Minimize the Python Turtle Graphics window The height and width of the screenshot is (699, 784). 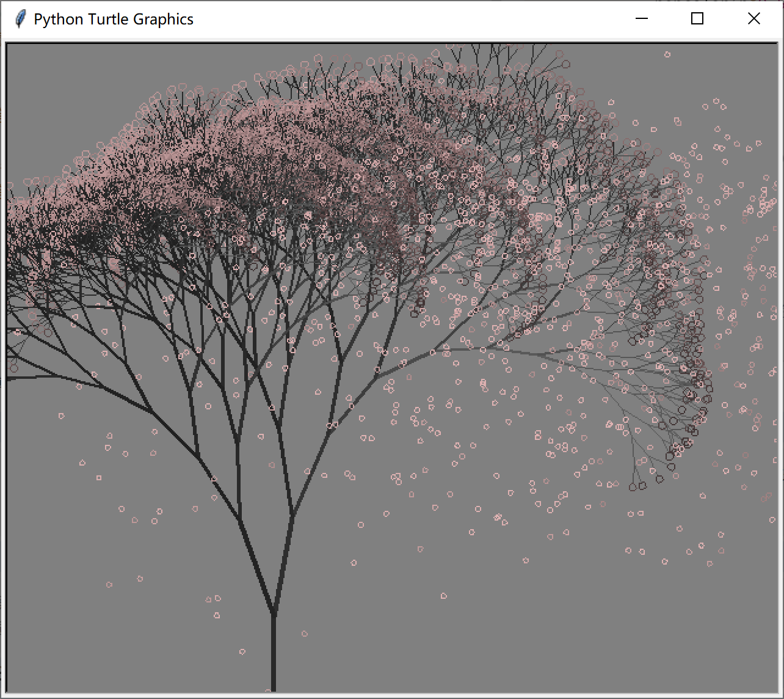click(641, 19)
